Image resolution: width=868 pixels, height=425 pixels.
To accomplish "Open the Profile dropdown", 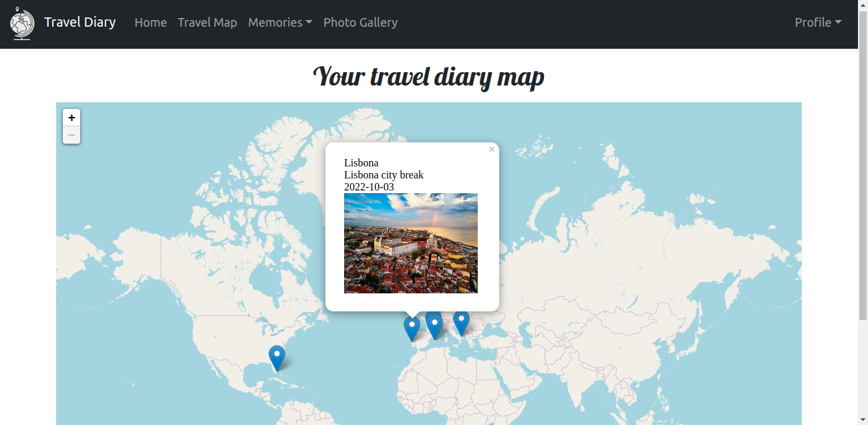I will [x=817, y=22].
